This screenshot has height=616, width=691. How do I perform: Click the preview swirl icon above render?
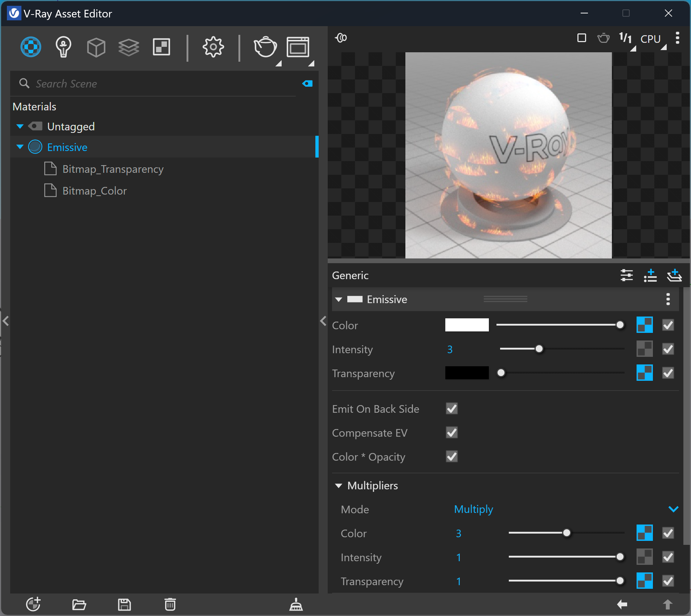pos(341,38)
